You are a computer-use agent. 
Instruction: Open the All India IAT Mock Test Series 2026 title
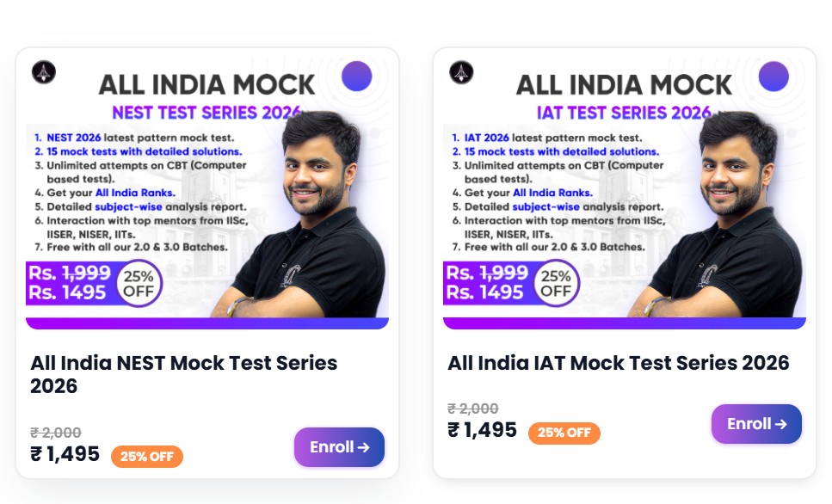(x=618, y=363)
